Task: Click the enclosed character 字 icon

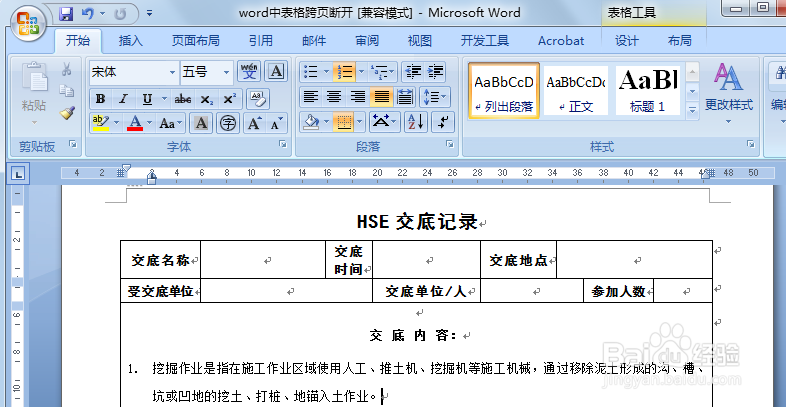Action: (228, 123)
